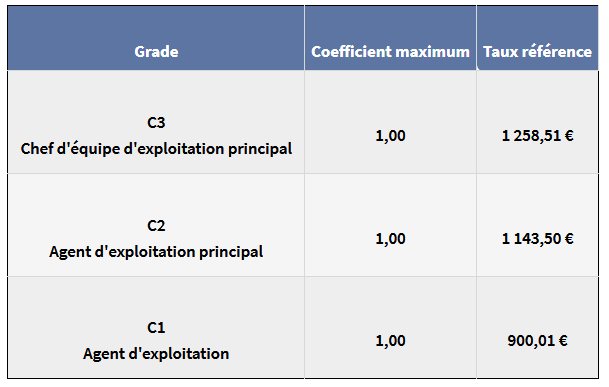Select the C2 grade label
The image size is (609, 387).
[x=156, y=226]
